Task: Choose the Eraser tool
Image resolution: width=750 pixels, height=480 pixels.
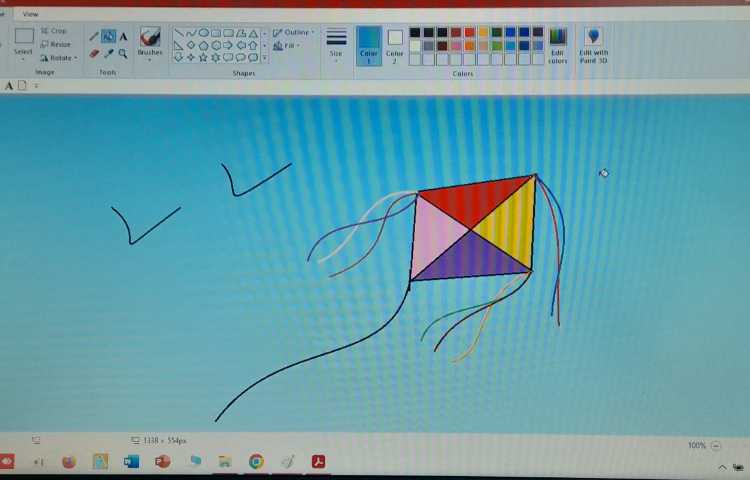Action: 94,54
